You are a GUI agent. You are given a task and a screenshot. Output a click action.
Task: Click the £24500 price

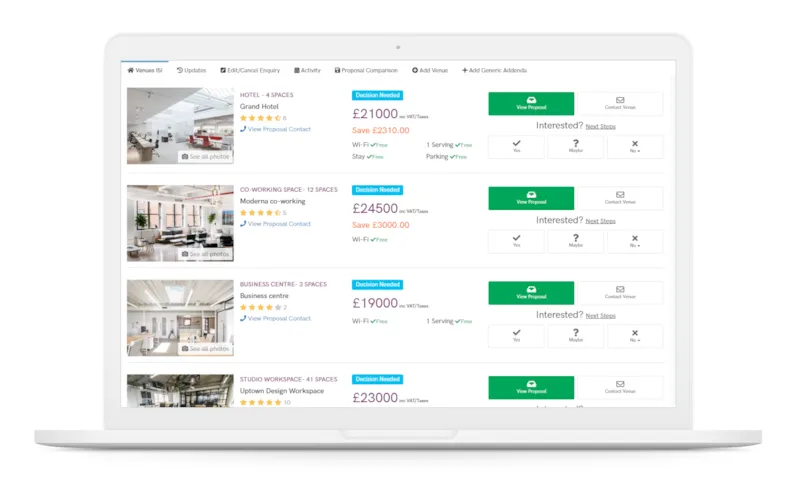[375, 209]
